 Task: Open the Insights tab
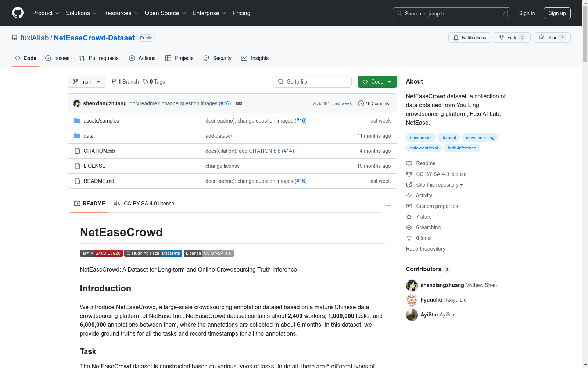[x=255, y=58]
